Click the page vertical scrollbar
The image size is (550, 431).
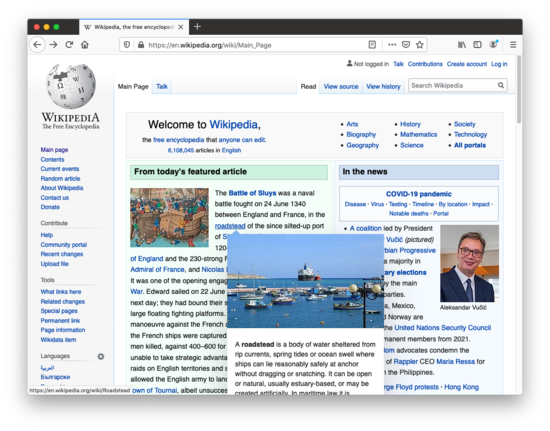(x=519, y=89)
